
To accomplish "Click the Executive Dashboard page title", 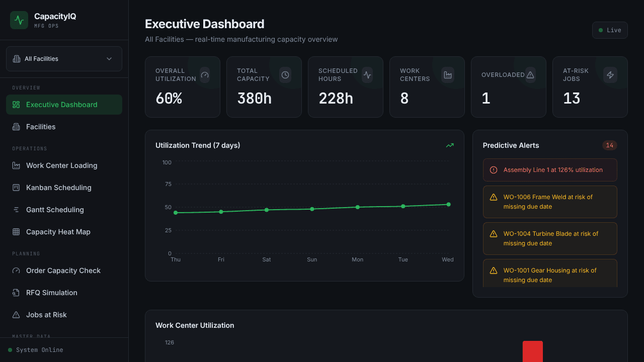I will tap(204, 24).
